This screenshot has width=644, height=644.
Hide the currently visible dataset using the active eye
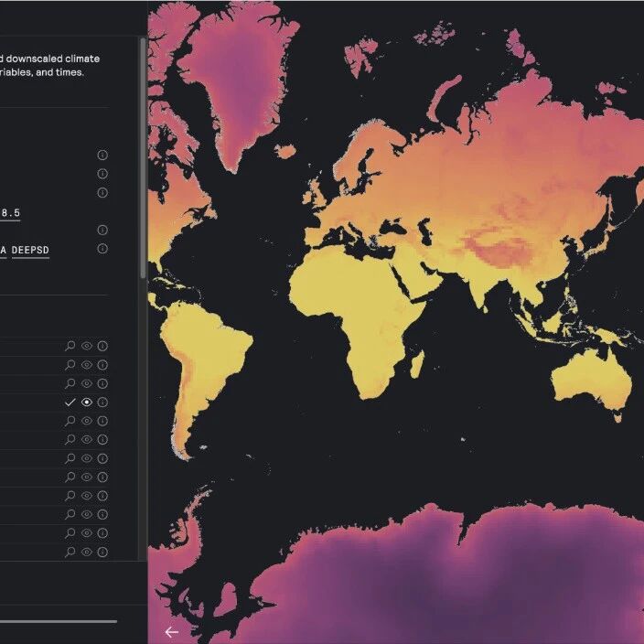[86, 402]
